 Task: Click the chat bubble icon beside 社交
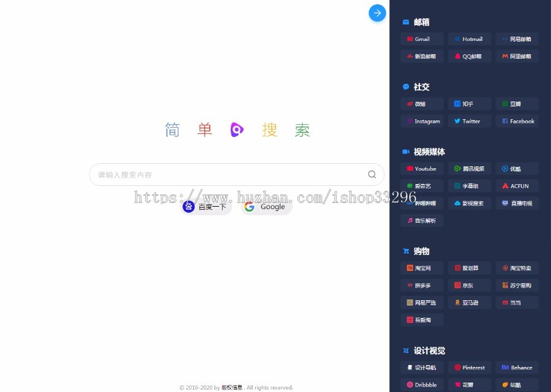[406, 87]
